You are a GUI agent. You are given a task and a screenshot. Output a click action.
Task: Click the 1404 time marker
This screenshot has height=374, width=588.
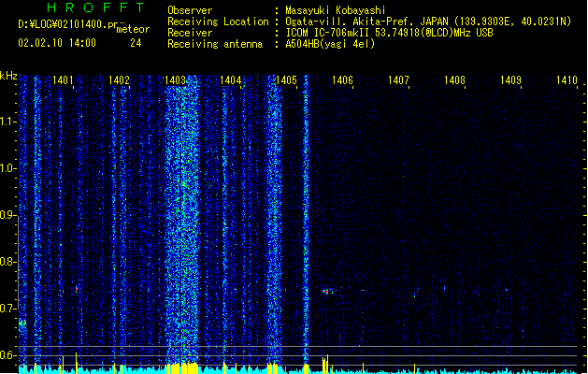230,79
